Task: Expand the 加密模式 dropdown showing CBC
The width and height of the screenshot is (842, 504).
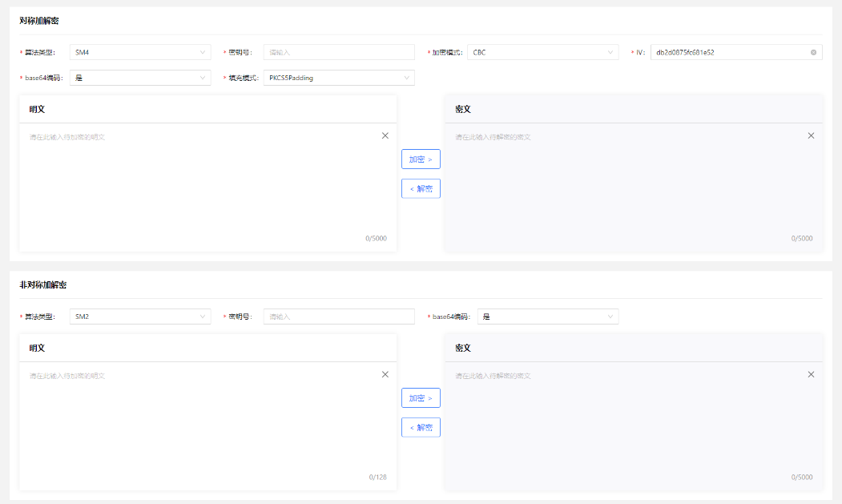Action: pos(542,53)
